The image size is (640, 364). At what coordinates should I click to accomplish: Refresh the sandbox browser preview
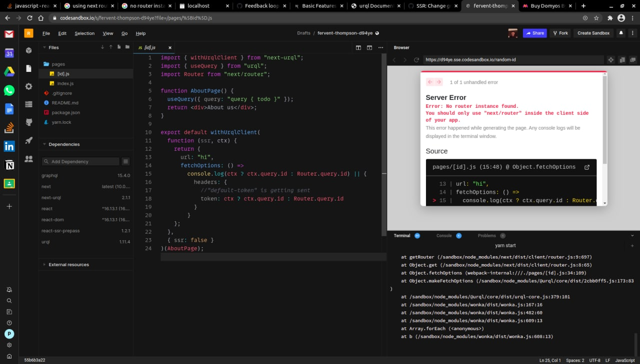[416, 60]
